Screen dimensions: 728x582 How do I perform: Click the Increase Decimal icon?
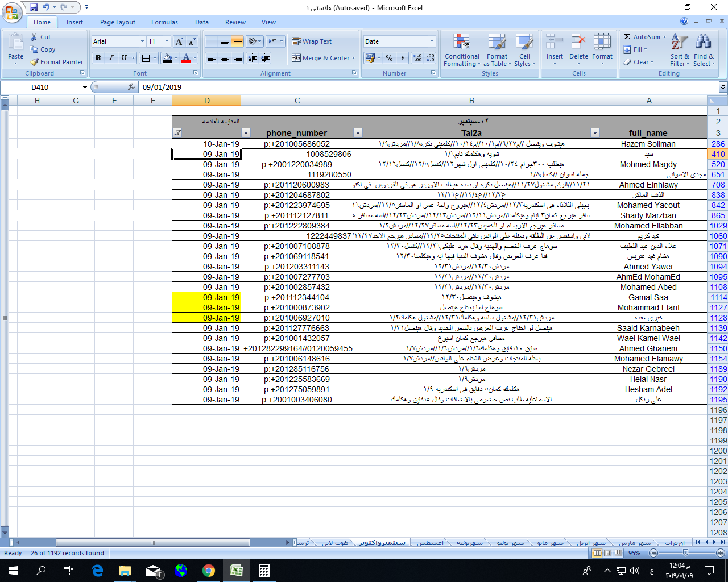(x=417, y=58)
